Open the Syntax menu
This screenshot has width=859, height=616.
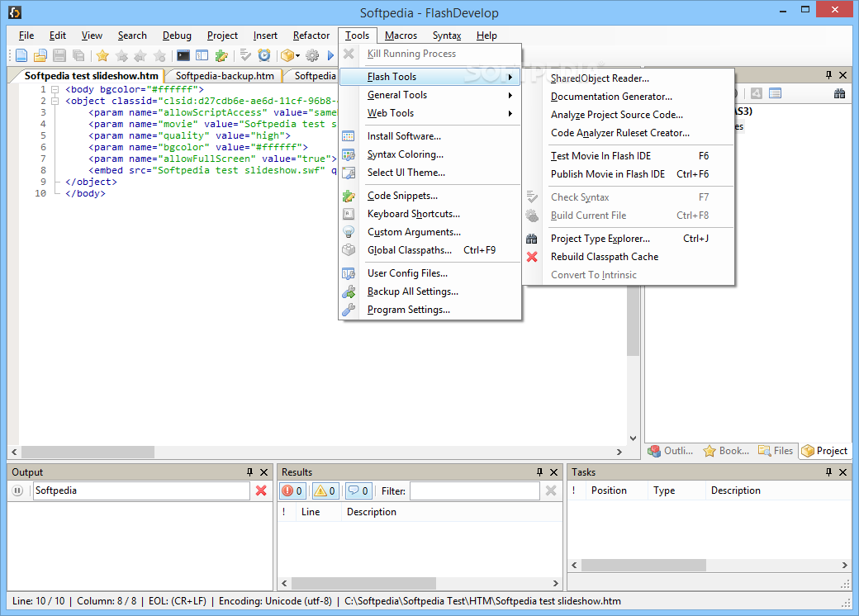(x=447, y=36)
